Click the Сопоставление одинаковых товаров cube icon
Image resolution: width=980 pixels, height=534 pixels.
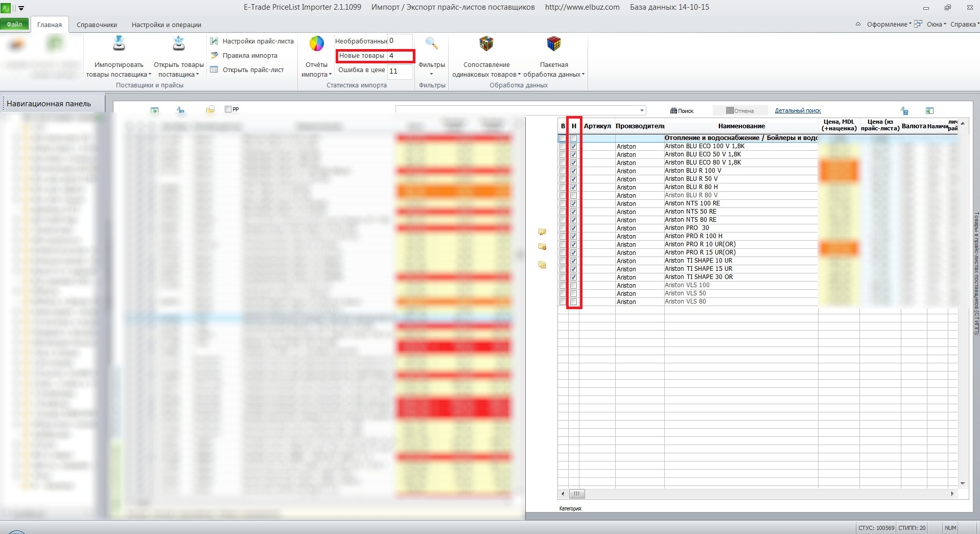pyautogui.click(x=486, y=44)
